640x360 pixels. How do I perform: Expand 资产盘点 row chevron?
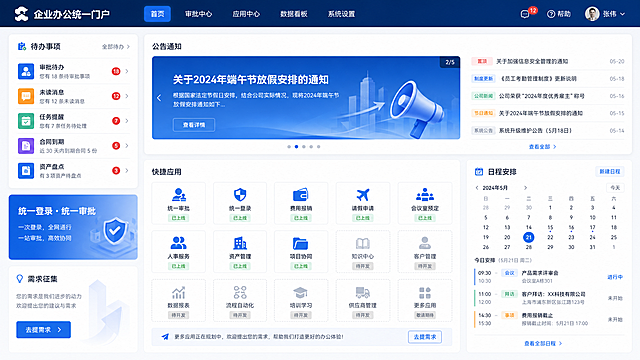(127, 171)
